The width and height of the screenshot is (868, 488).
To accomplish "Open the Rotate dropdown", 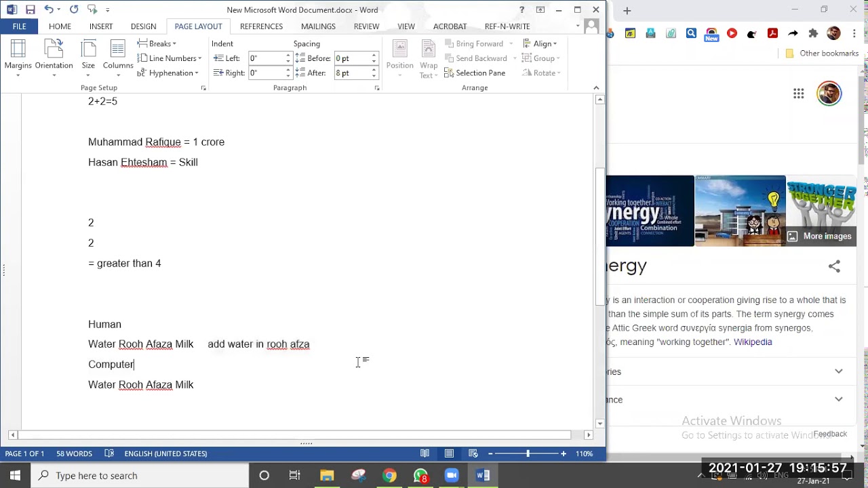I will (541, 73).
